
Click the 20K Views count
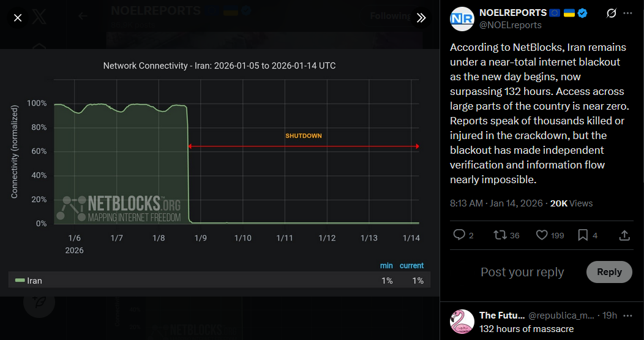[x=571, y=203]
